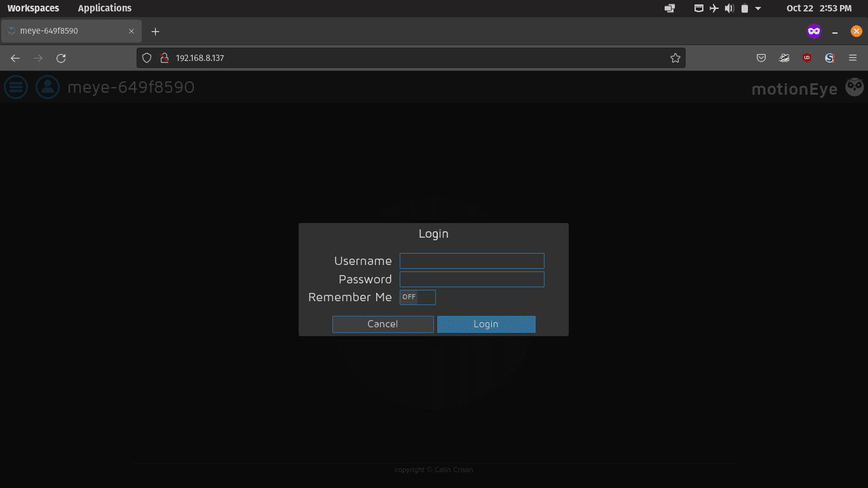Open the Applications menu
868x488 pixels.
(x=104, y=8)
